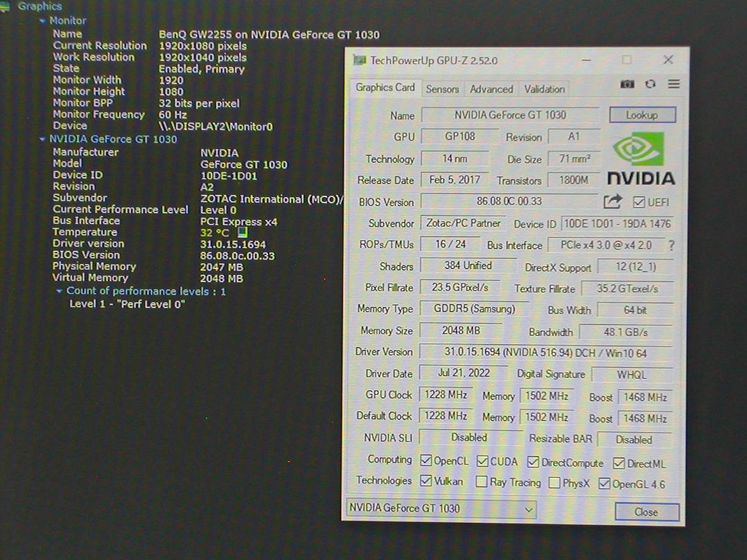Toggle the OpenCL checkbox

[426, 460]
